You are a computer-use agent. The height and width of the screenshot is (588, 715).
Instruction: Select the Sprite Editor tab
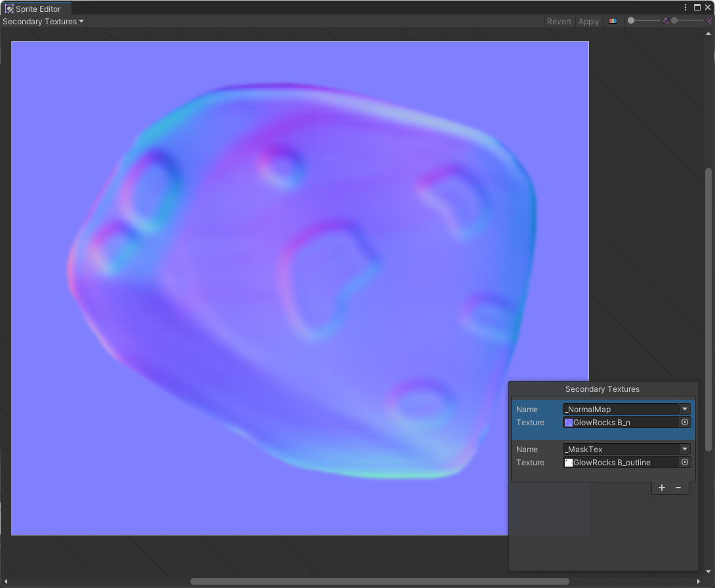[x=38, y=9]
